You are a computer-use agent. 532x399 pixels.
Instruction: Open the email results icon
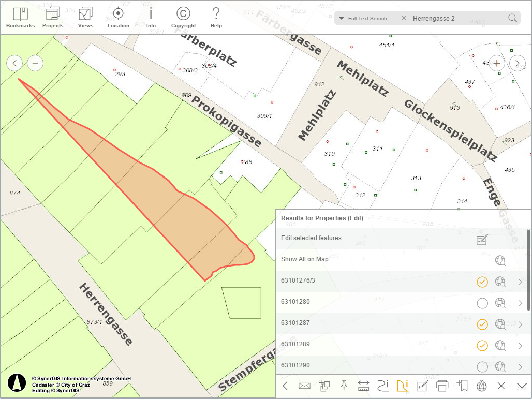click(304, 386)
